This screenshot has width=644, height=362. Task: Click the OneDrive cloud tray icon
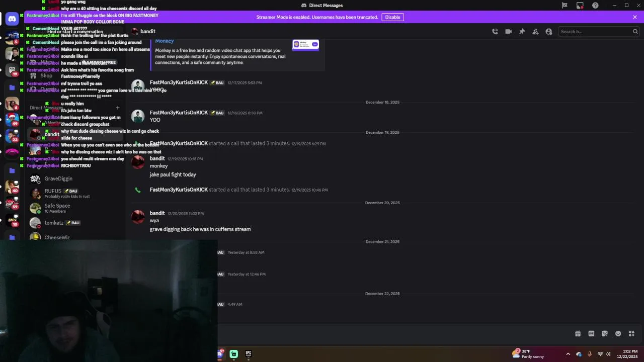pyautogui.click(x=579, y=354)
